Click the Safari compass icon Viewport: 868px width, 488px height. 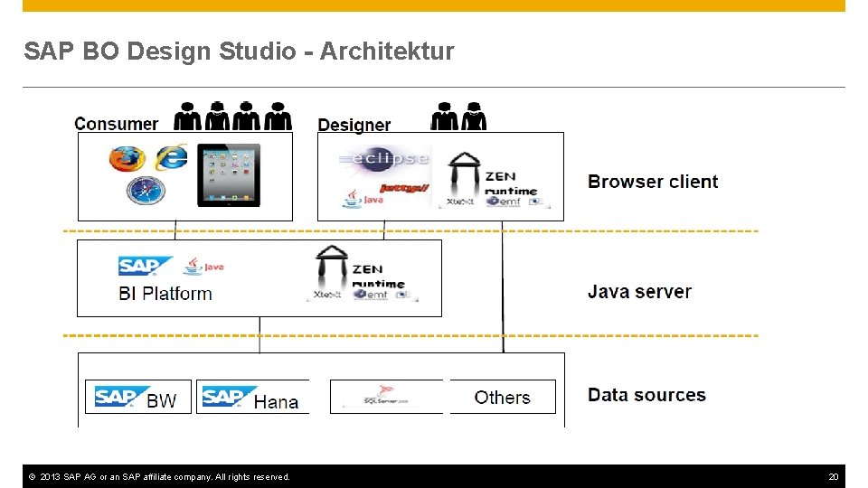[x=146, y=191]
